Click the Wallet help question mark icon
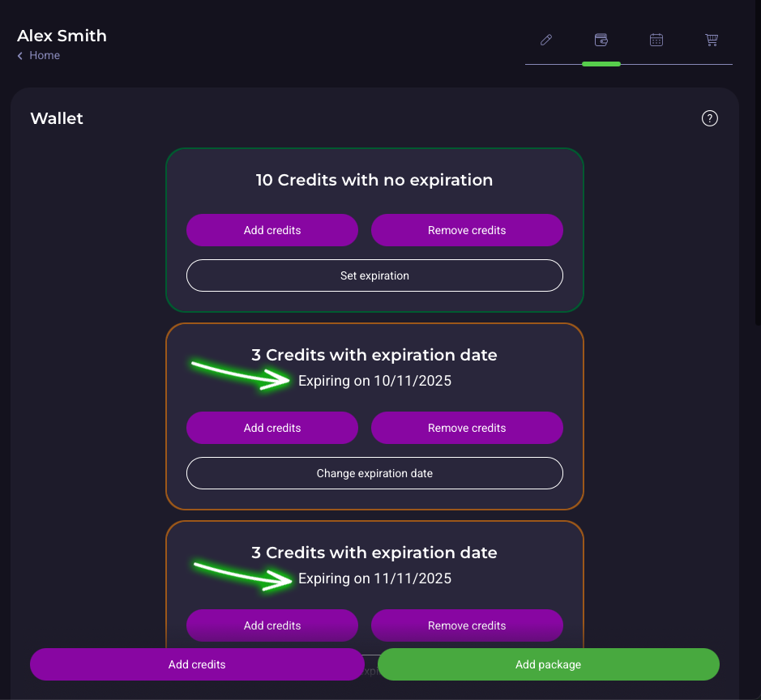This screenshot has height=700, width=761. pos(710,118)
